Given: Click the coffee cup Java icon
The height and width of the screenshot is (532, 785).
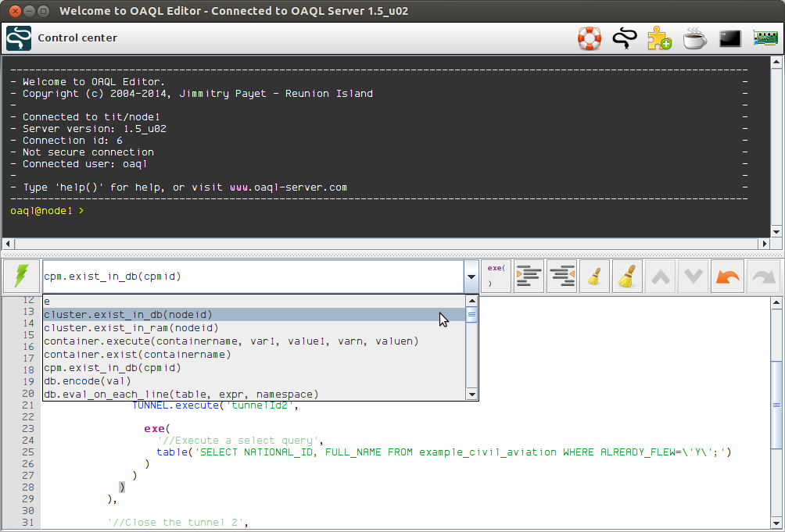Looking at the screenshot, I should tap(694, 38).
